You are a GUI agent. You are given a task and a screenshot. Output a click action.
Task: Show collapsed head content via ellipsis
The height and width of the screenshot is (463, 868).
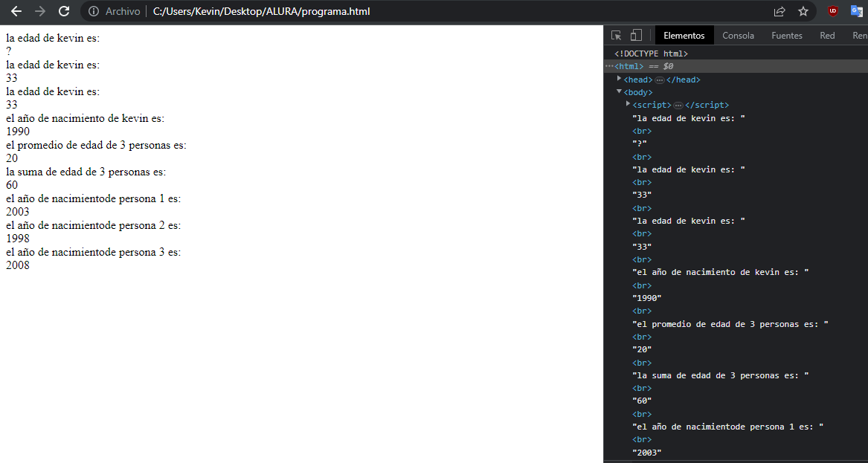(x=659, y=80)
